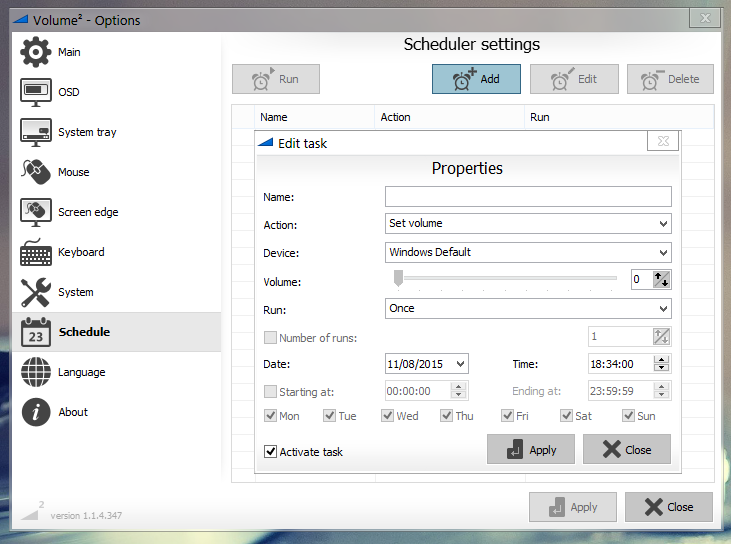Toggle the Wed weekday checkbox
731x544 pixels.
click(x=387, y=415)
